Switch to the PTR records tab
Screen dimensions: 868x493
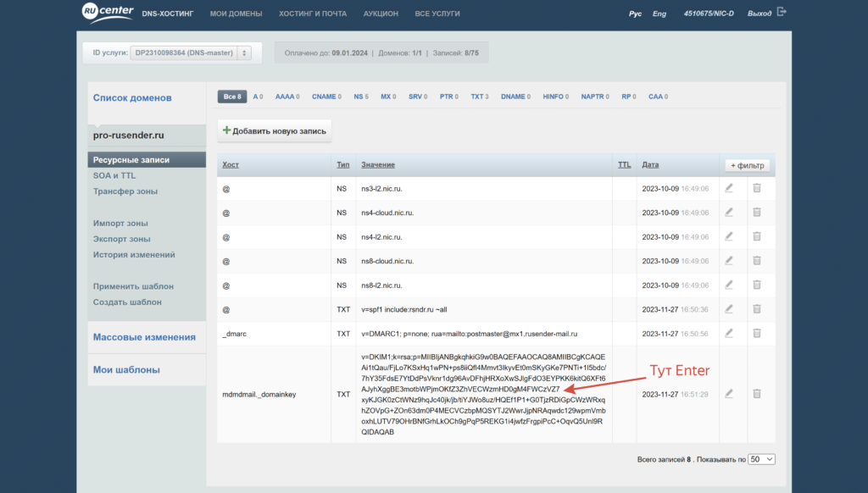coord(449,97)
